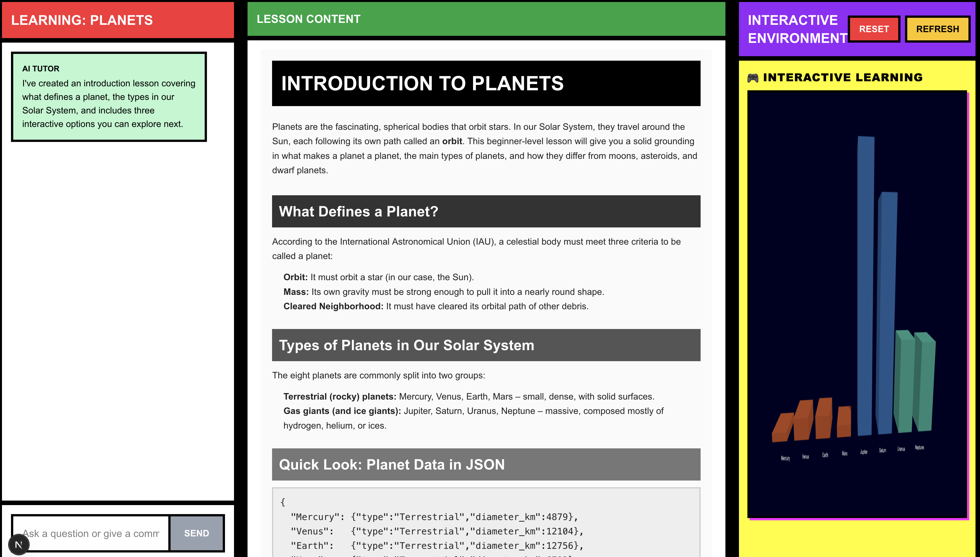Click the Mercury axis label under the chart
The height and width of the screenshot is (557, 980).
click(785, 458)
